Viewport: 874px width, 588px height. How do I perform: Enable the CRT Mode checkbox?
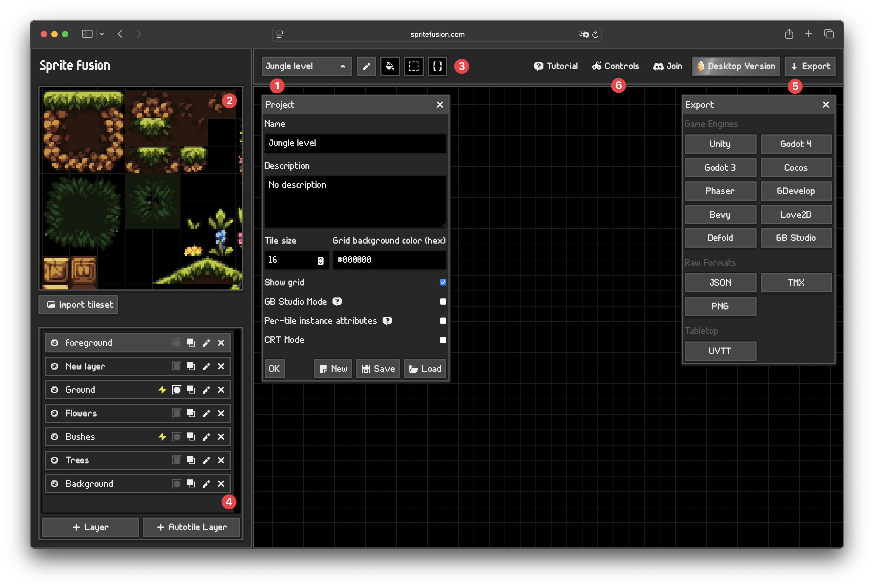443,340
